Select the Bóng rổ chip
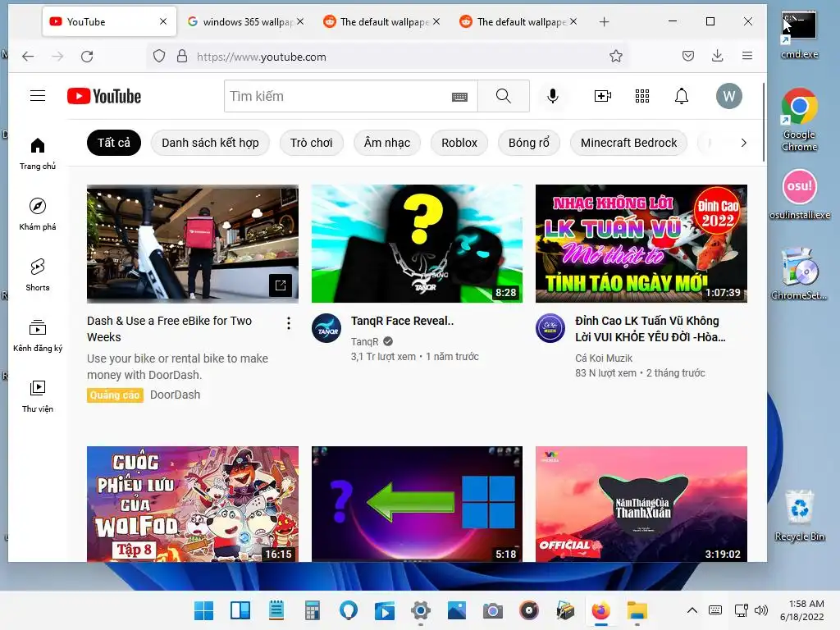This screenshot has height=630, width=840. click(x=529, y=143)
